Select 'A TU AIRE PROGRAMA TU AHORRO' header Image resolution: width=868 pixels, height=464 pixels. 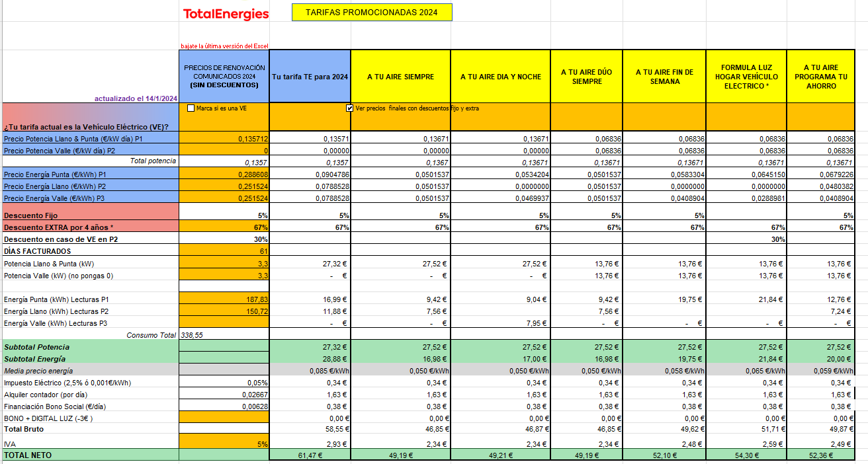click(821, 77)
